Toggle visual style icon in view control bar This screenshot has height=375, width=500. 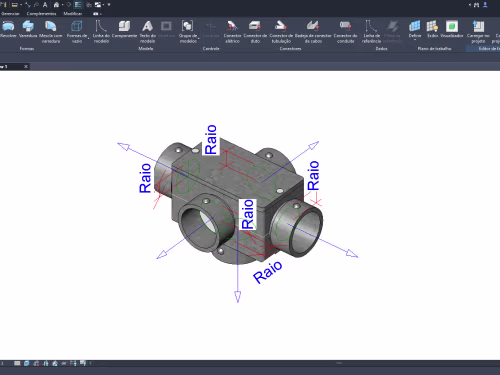click(x=26, y=363)
